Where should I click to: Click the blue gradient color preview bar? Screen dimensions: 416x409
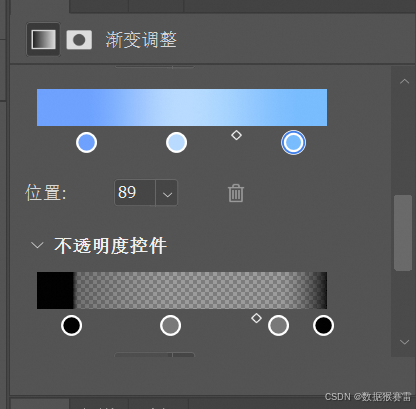pyautogui.click(x=182, y=107)
